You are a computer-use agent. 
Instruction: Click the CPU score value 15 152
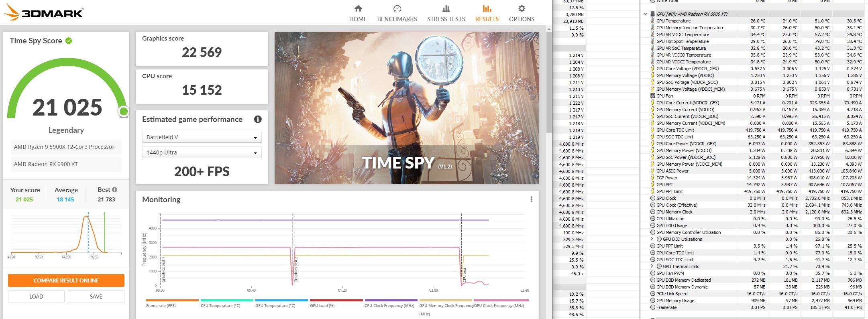[202, 90]
